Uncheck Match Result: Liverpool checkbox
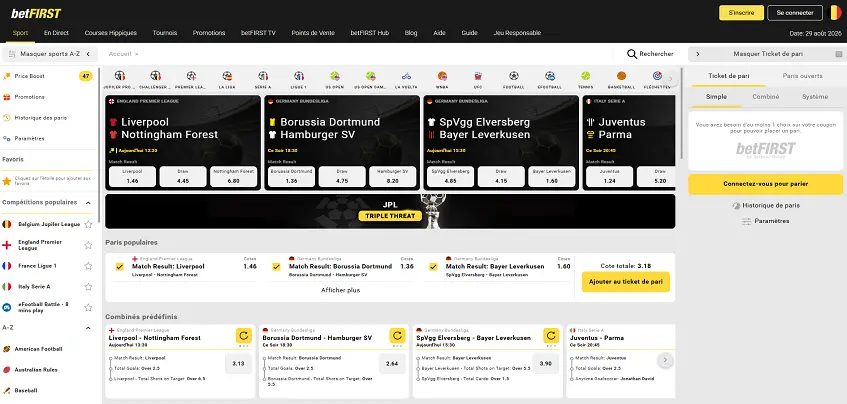The height and width of the screenshot is (404, 847). (x=119, y=266)
